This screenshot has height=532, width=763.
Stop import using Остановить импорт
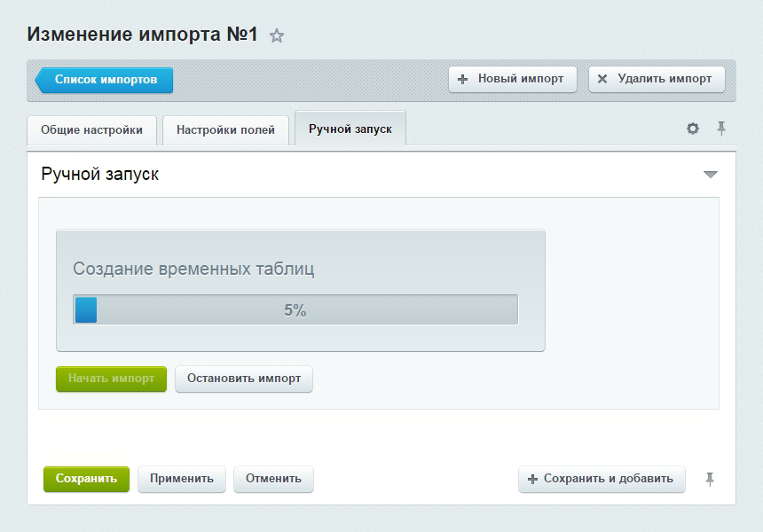pyautogui.click(x=244, y=379)
